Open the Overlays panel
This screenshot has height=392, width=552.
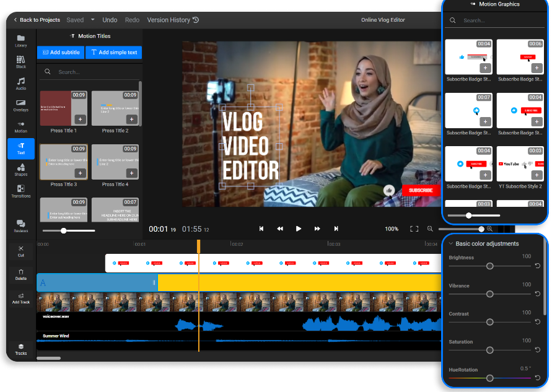coord(21,105)
